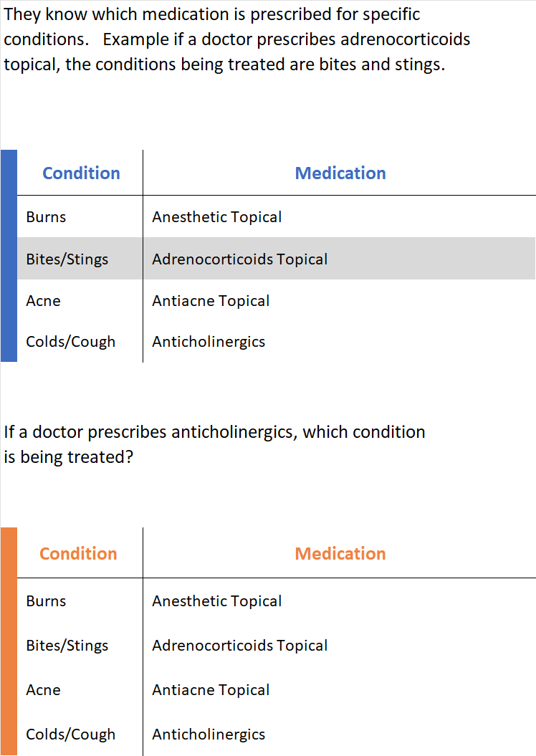The image size is (536, 756).
Task: Choose Colds/Cough in the orange-header table
Action: coord(70,735)
